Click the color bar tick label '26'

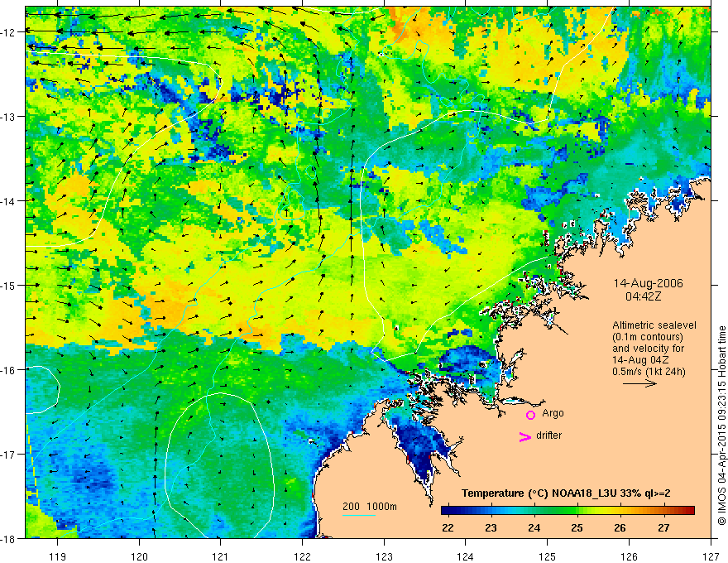[620, 527]
